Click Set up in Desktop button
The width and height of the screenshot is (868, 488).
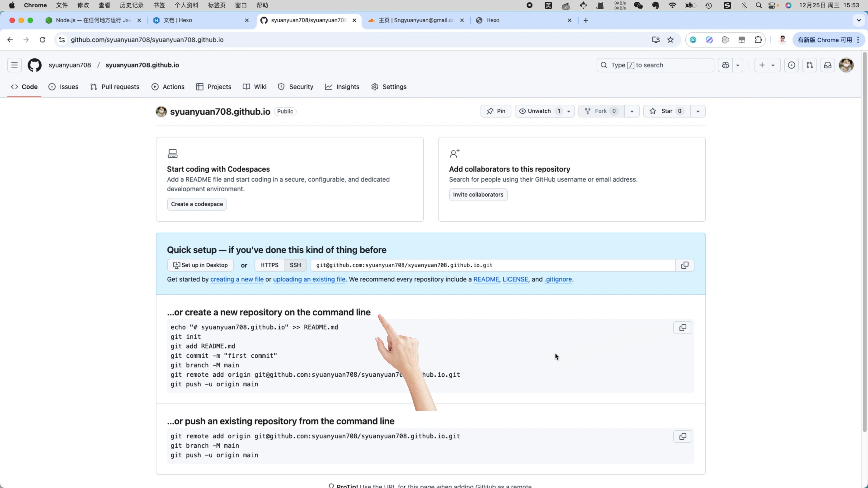[200, 265]
